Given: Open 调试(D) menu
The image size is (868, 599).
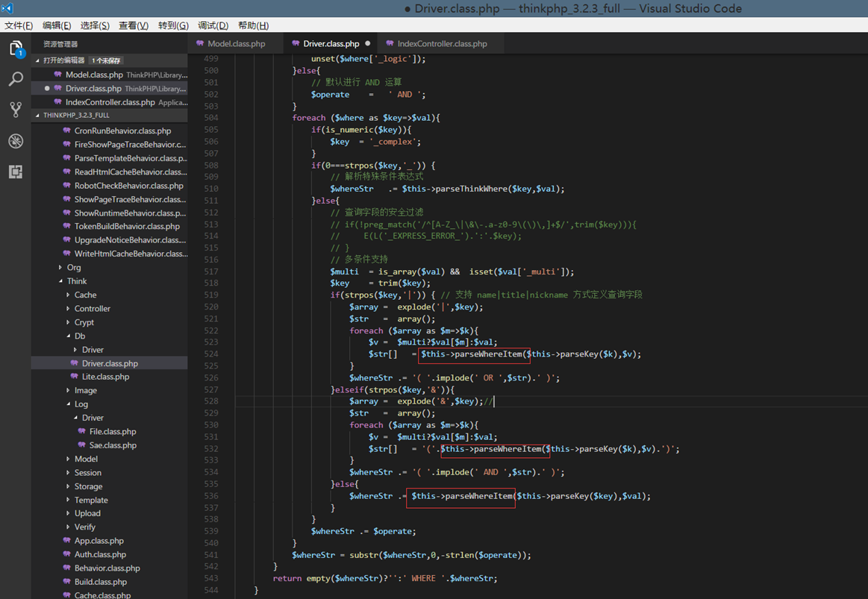Looking at the screenshot, I should [213, 25].
